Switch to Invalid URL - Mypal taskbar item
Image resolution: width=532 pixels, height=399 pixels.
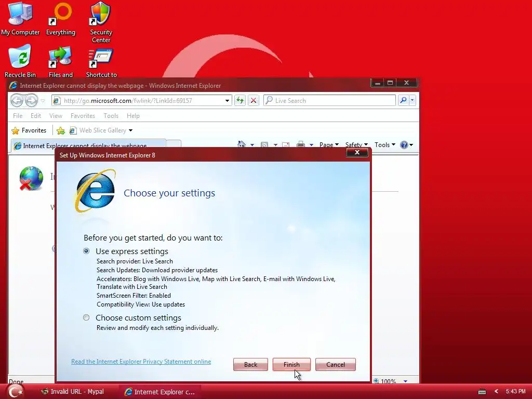(73, 392)
